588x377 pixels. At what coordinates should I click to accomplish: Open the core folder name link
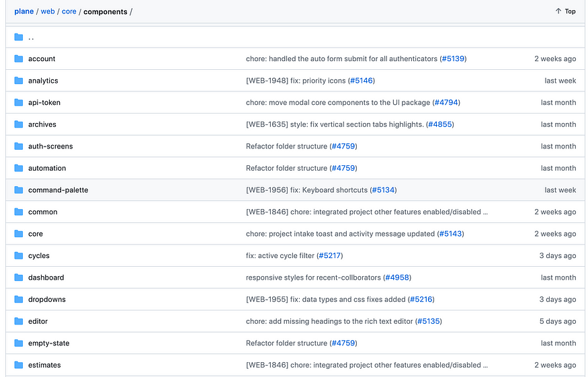click(x=36, y=234)
